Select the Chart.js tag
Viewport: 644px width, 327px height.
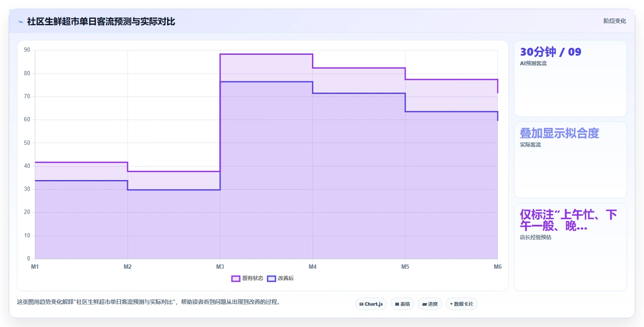pyautogui.click(x=371, y=304)
